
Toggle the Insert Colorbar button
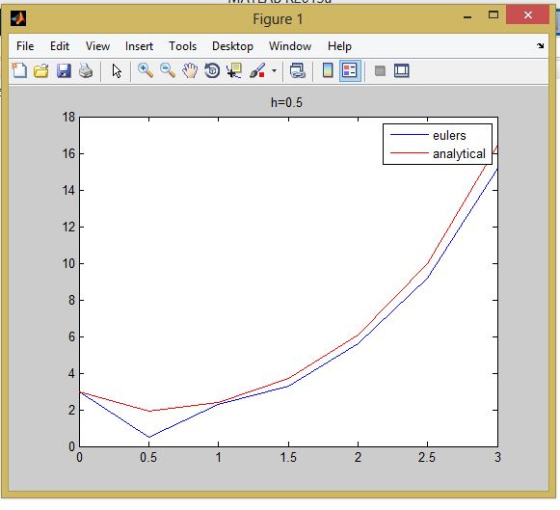click(328, 70)
